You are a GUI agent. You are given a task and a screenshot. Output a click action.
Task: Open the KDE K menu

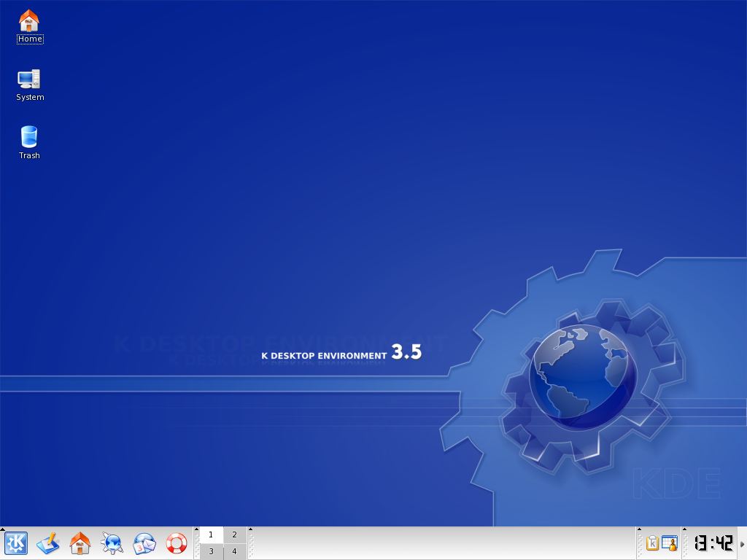click(16, 543)
